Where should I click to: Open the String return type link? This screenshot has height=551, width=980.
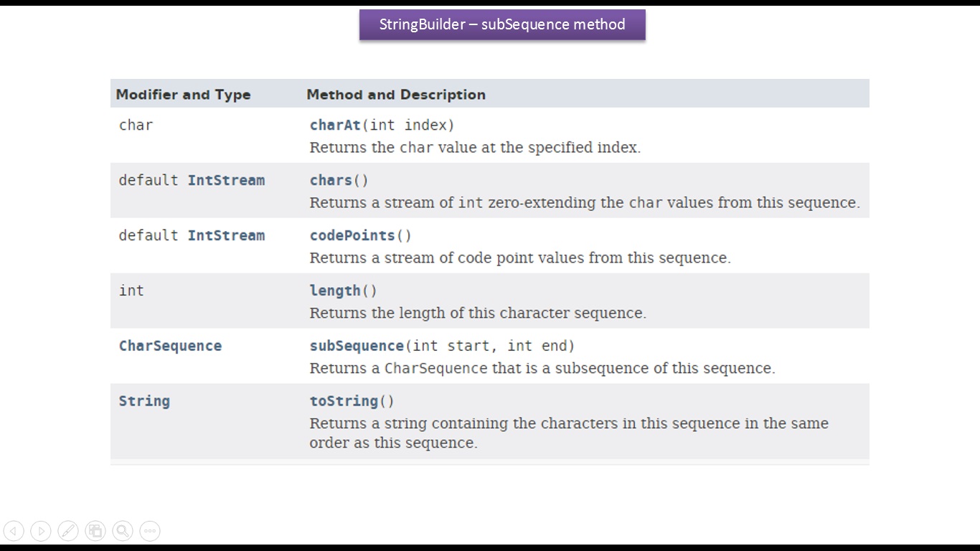[x=144, y=401]
